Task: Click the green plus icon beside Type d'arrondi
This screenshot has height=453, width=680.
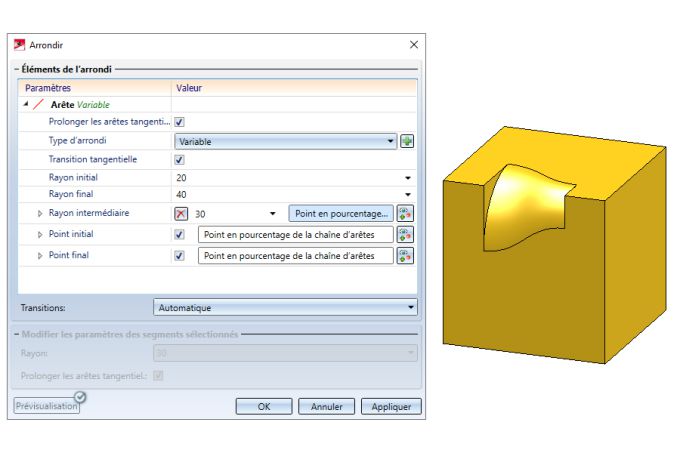Action: [x=407, y=141]
